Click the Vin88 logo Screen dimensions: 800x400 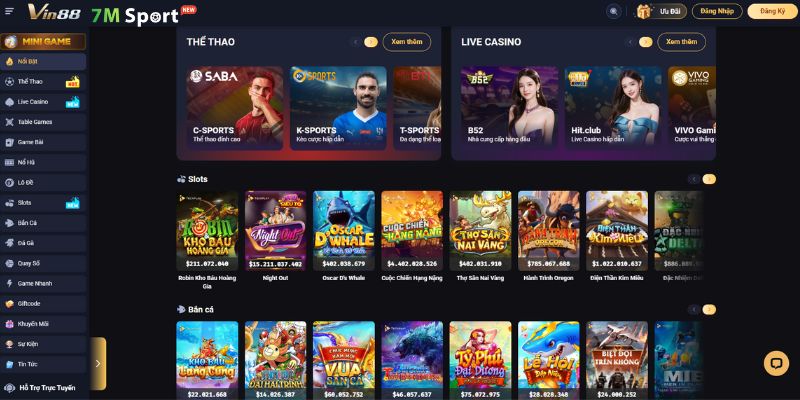[x=54, y=12]
